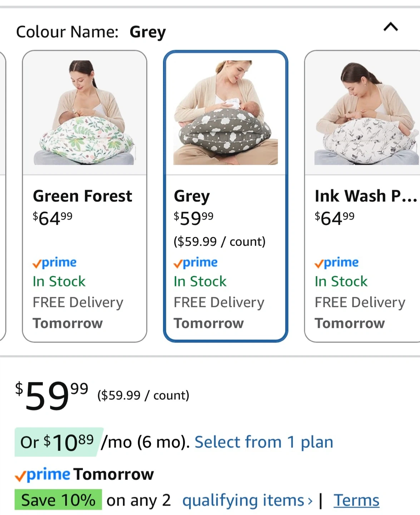Open the qualifying items link
Image resolution: width=420 pixels, height=515 pixels.
coord(247,500)
